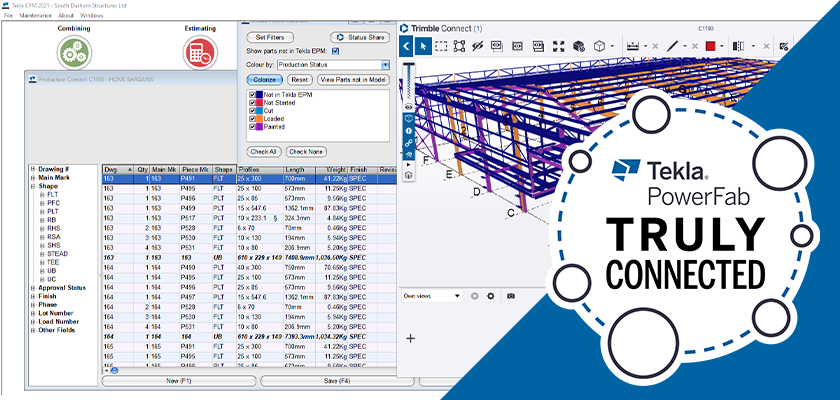The height and width of the screenshot is (400, 840).
Task: Open the Windows menu
Action: point(92,16)
